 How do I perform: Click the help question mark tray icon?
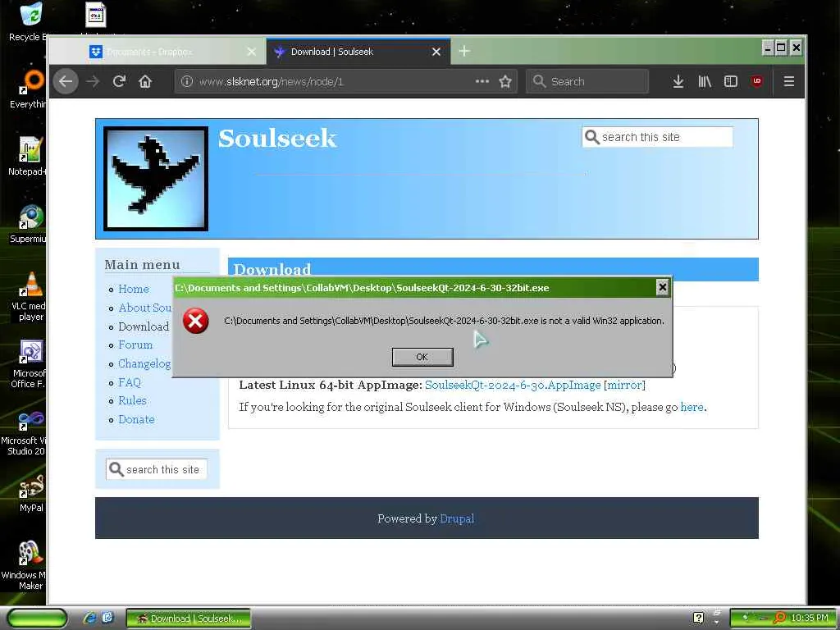[x=698, y=618]
